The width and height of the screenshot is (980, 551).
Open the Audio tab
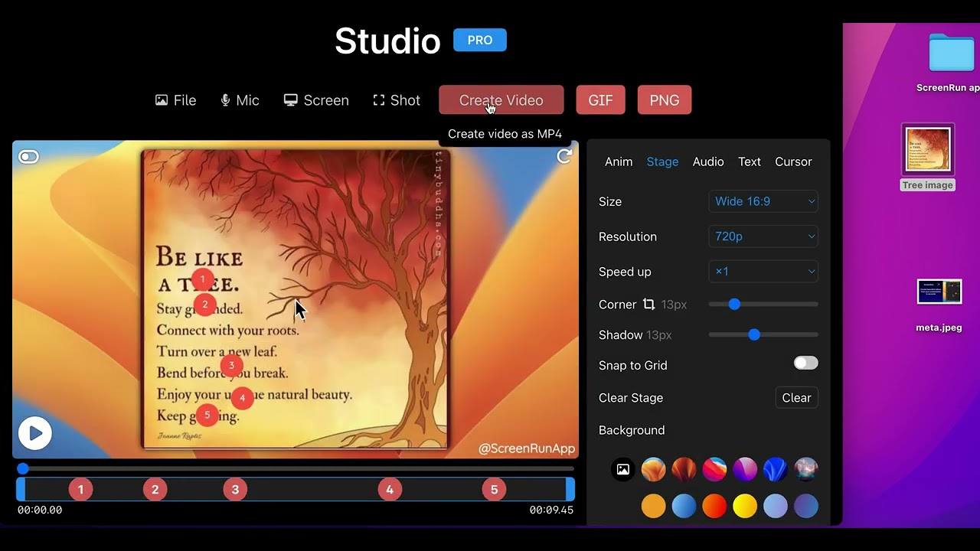point(708,161)
